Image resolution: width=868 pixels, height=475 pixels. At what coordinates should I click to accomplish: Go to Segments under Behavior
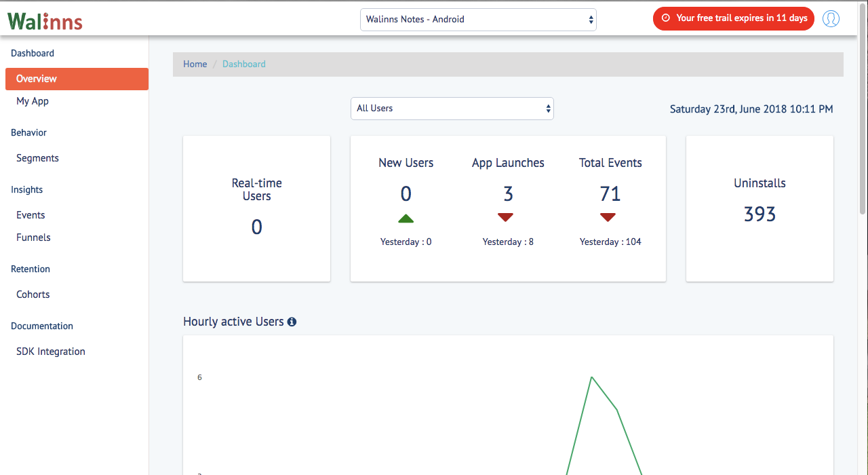(37, 158)
